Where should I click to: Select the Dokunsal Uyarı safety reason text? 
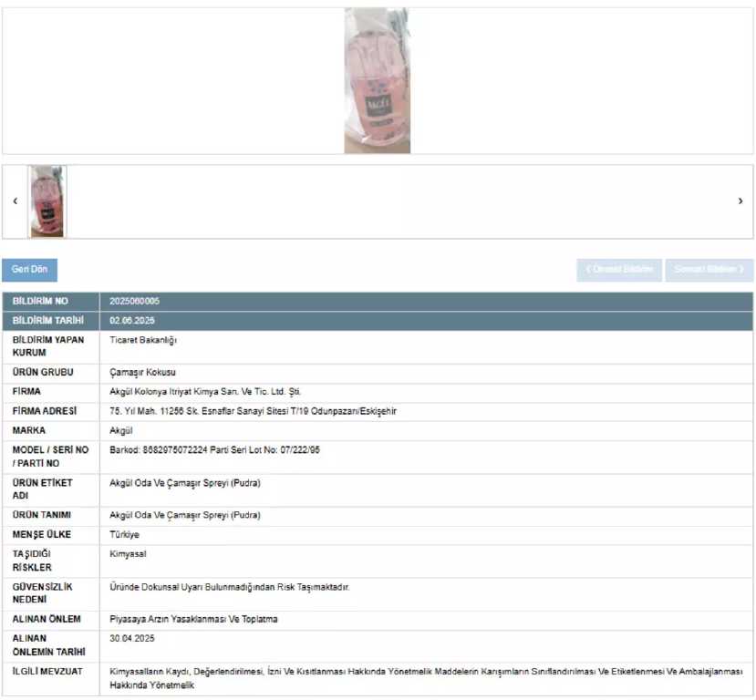(x=230, y=587)
